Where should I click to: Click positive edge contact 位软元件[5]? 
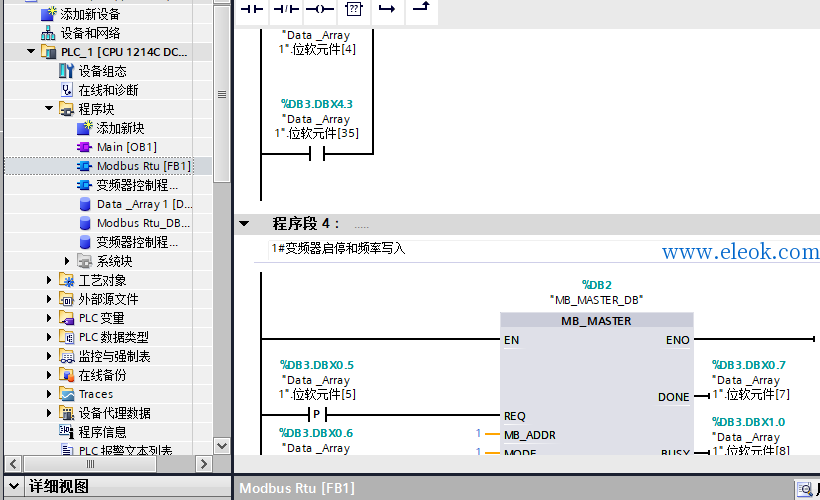317,415
